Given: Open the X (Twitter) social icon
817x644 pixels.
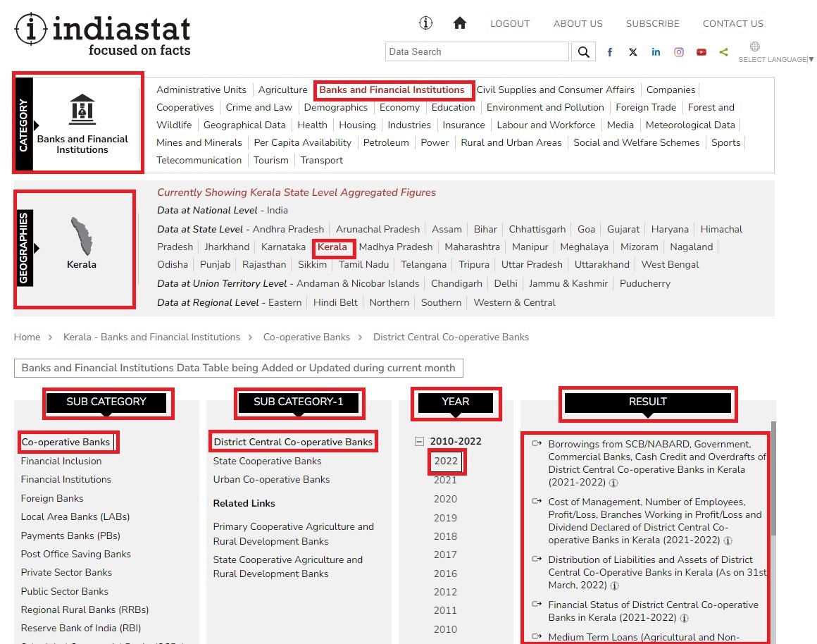Looking at the screenshot, I should pos(633,52).
